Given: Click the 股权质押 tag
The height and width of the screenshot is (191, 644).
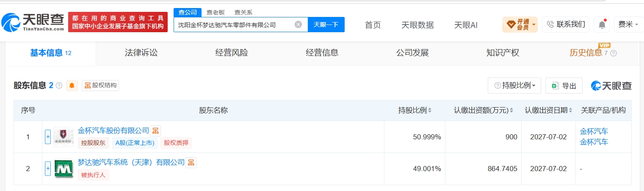Looking at the screenshot, I should pos(176,143).
